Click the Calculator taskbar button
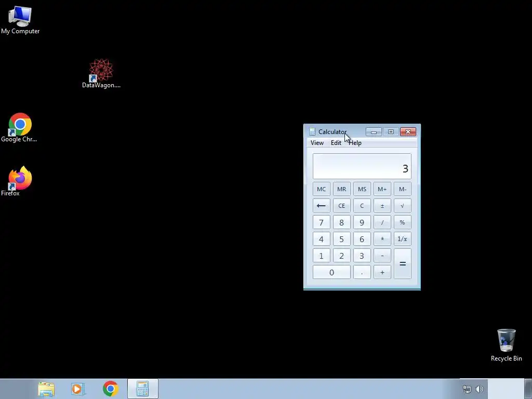This screenshot has height=399, width=532. pyautogui.click(x=143, y=389)
